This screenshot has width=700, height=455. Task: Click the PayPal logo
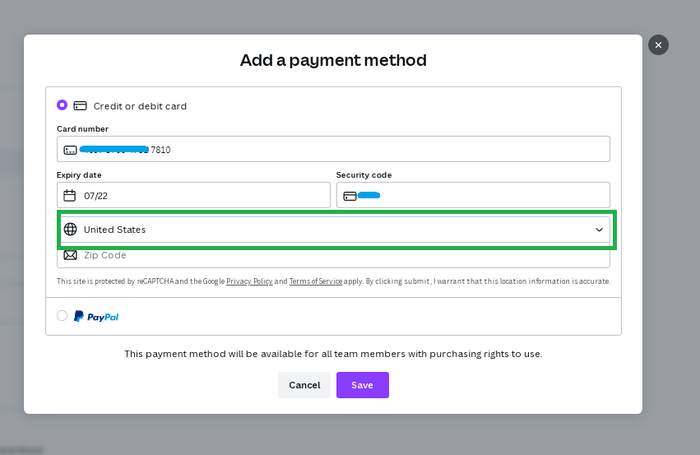96,316
